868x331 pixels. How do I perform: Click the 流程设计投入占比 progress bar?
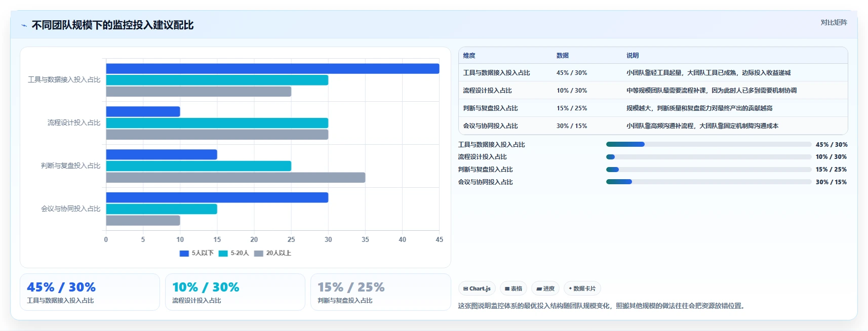(x=708, y=157)
